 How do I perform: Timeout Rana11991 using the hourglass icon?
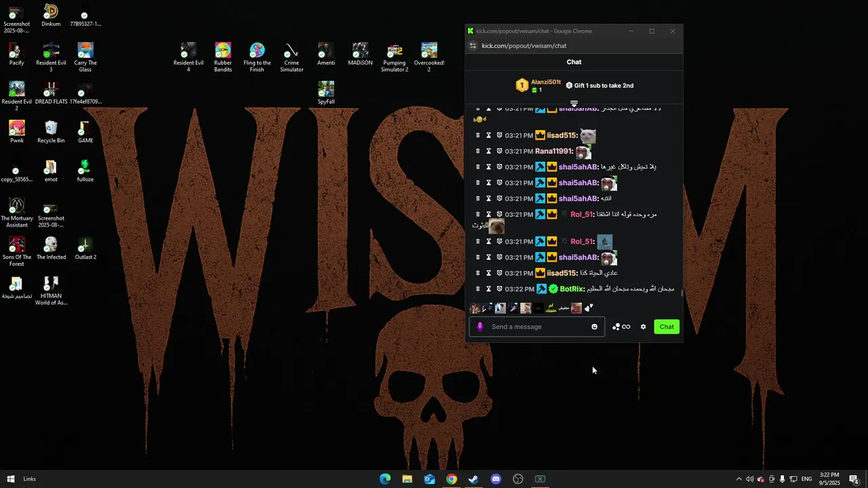pos(488,151)
